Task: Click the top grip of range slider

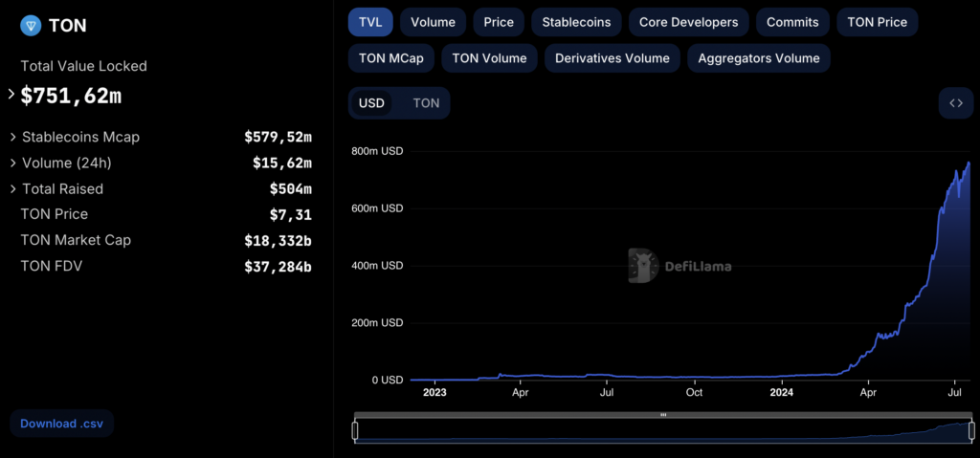Action: coord(663,415)
